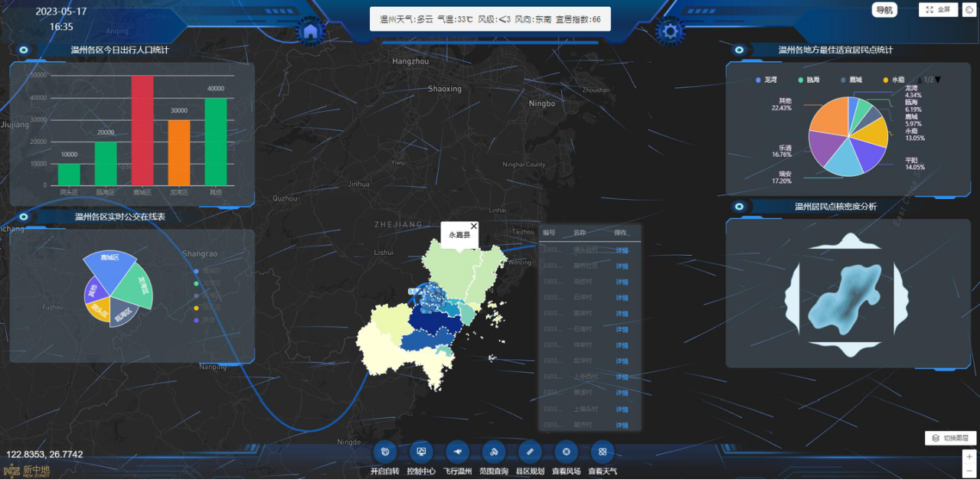
Task: Click the eye icon beside 温州各区今日出行人口统计
Action: [24, 51]
